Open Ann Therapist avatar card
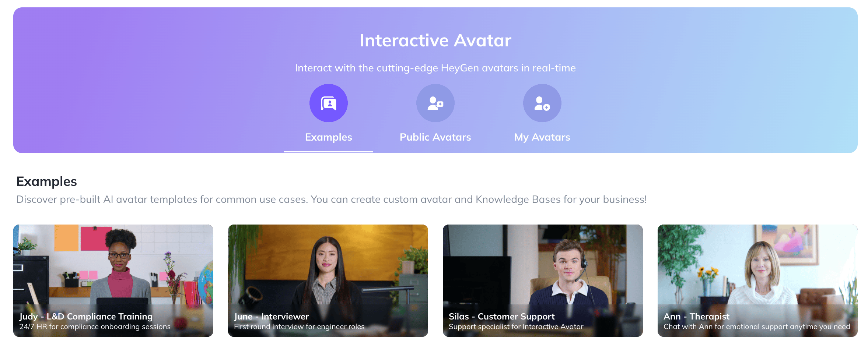This screenshot has width=868, height=346. click(757, 280)
